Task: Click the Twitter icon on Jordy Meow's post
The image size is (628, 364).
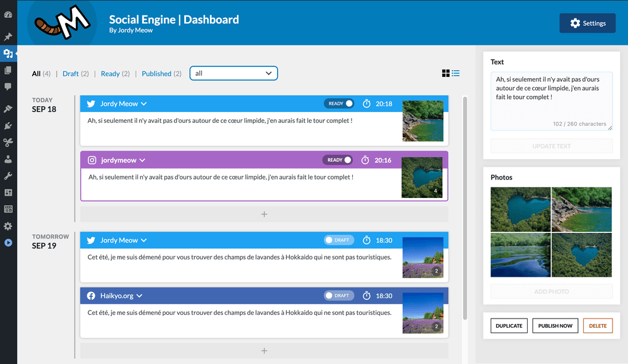Action: point(92,103)
